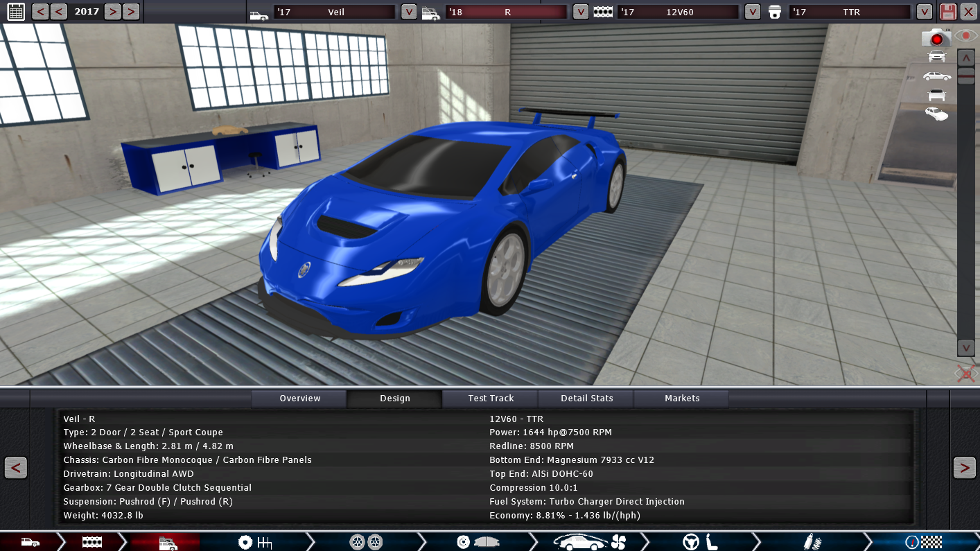Go to Wheels and Tires step
Image resolution: width=980 pixels, height=551 pixels.
coord(365,542)
